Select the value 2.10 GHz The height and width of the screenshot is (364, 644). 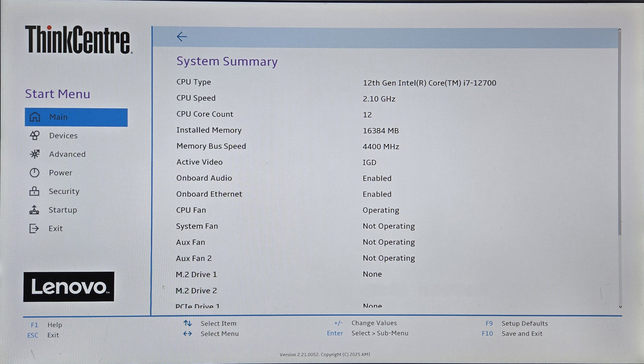click(x=379, y=99)
